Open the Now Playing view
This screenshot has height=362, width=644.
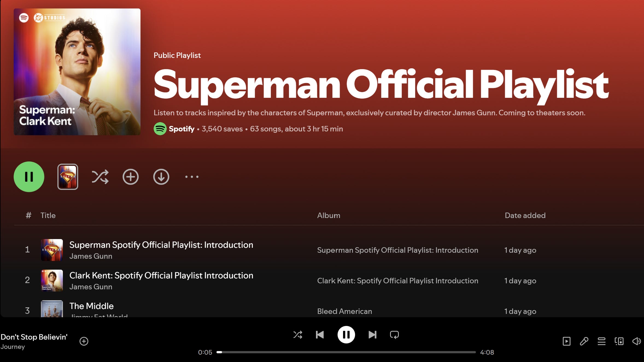[567, 341]
